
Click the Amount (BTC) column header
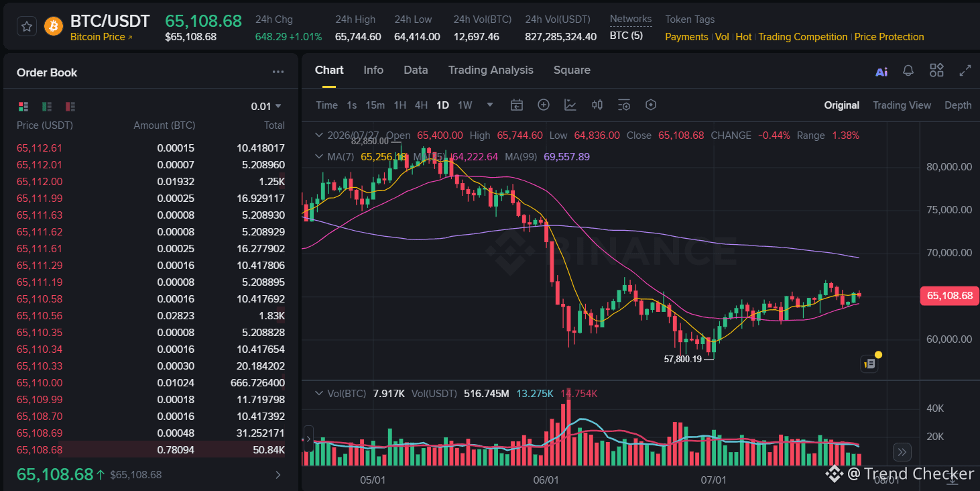(x=164, y=125)
